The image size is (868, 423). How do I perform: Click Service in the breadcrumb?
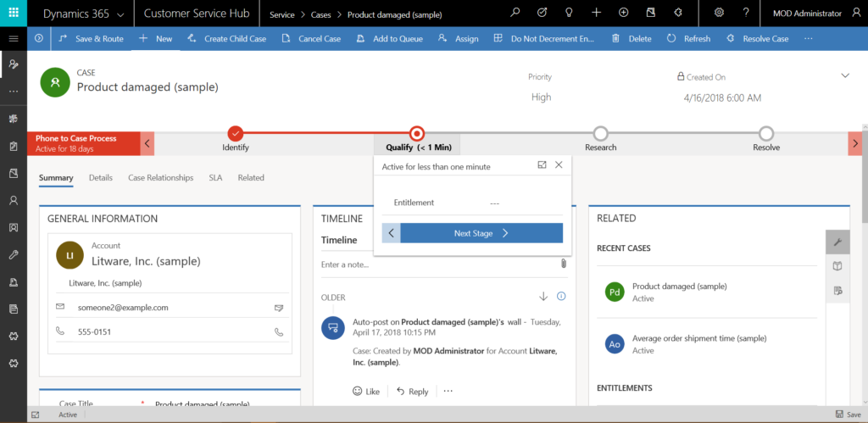pyautogui.click(x=281, y=15)
